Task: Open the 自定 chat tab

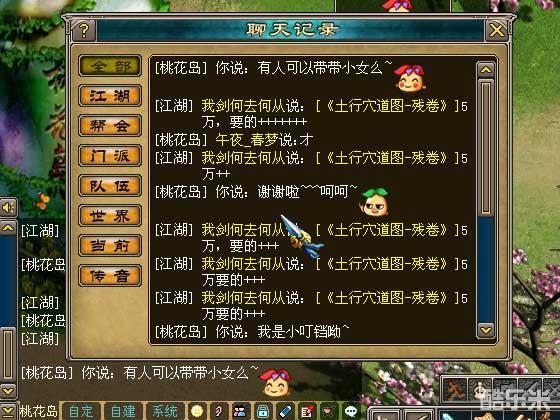Action: pos(81,411)
